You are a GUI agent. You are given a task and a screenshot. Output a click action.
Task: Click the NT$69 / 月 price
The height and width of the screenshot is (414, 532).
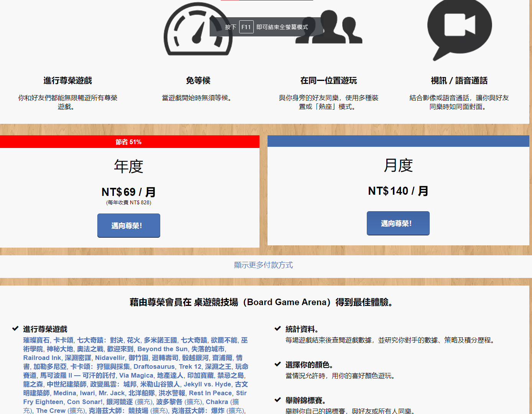coord(129,192)
